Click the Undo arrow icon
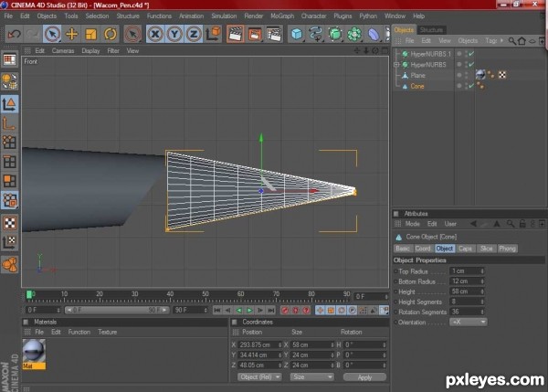 15,34
